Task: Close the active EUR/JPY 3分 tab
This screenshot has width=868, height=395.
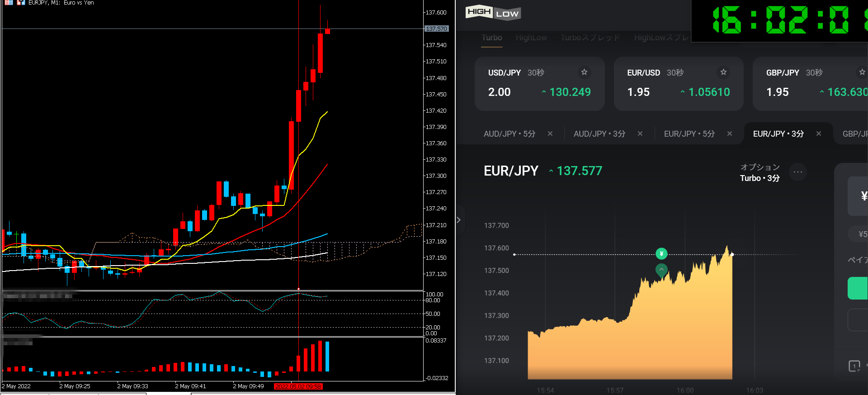Action: (x=819, y=134)
